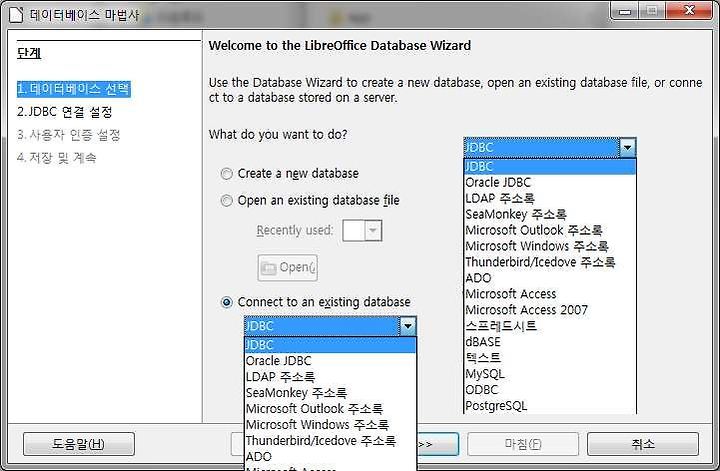
Task: Click the next >> button
Action: [x=438, y=444]
